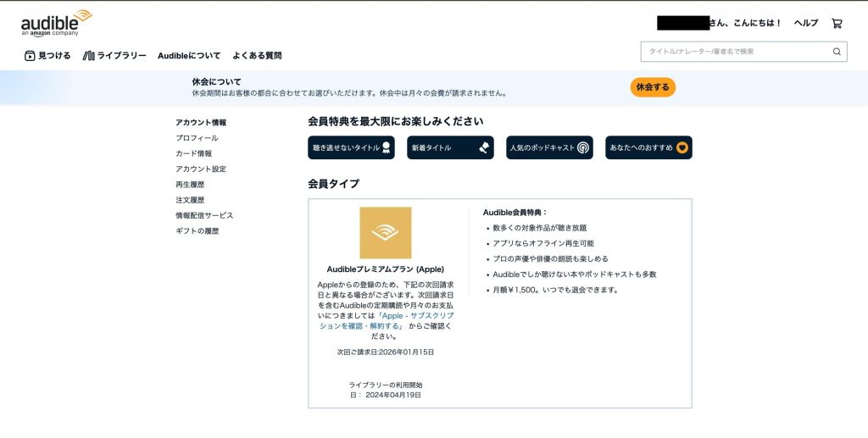Select アカウント情報 in the sidebar

201,122
